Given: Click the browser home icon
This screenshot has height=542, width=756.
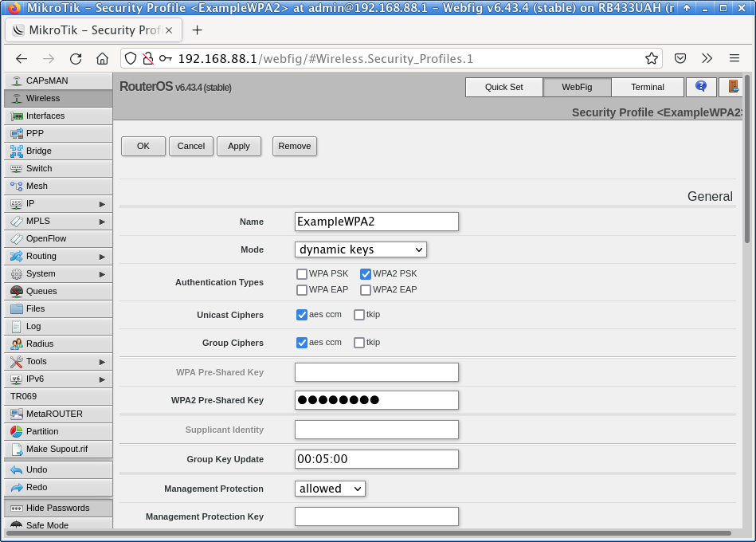Looking at the screenshot, I should (x=102, y=58).
